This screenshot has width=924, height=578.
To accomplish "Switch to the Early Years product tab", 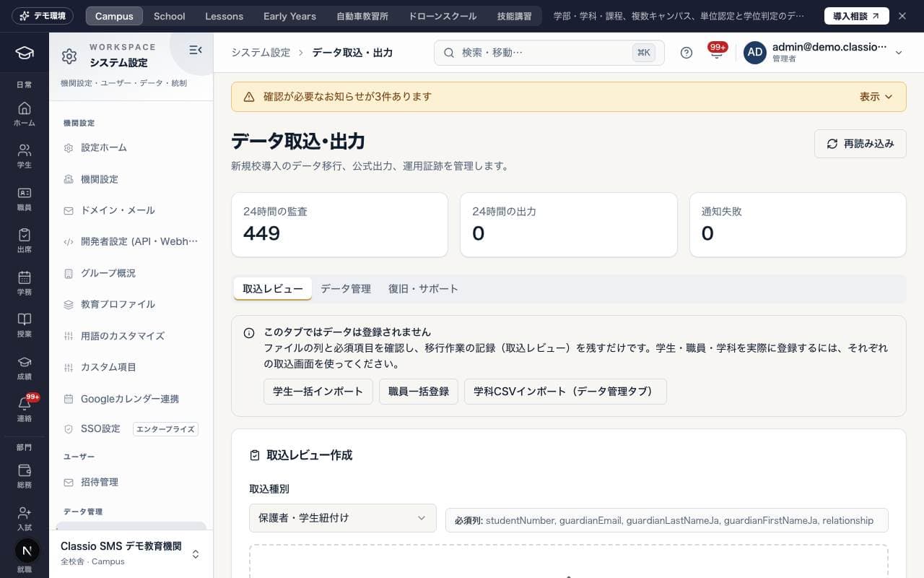I will coord(289,16).
